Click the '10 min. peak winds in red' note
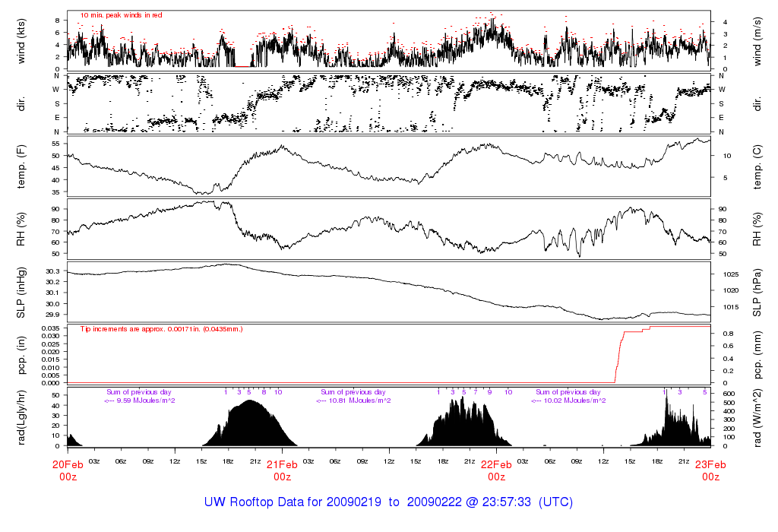The height and width of the screenshot is (532, 778). pyautogui.click(x=121, y=15)
